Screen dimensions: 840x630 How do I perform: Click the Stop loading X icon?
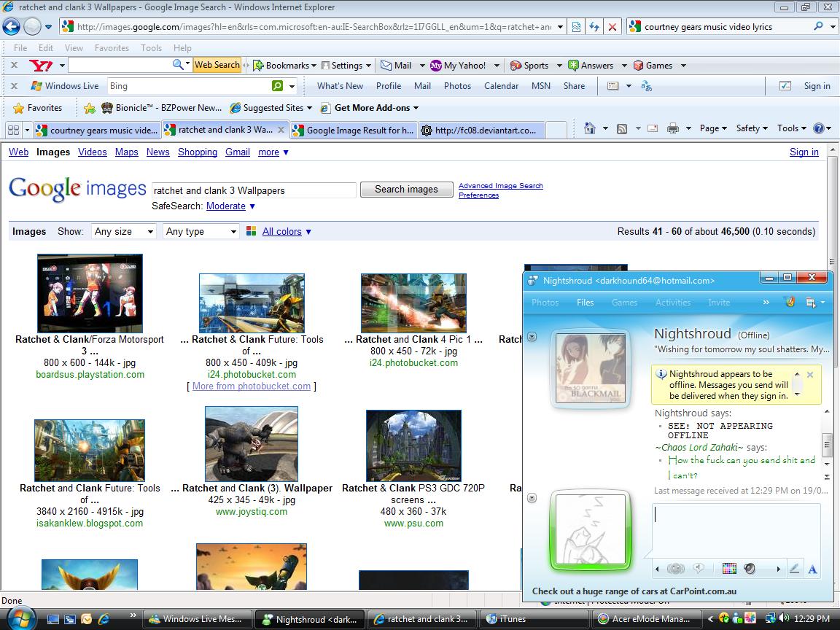(x=612, y=27)
